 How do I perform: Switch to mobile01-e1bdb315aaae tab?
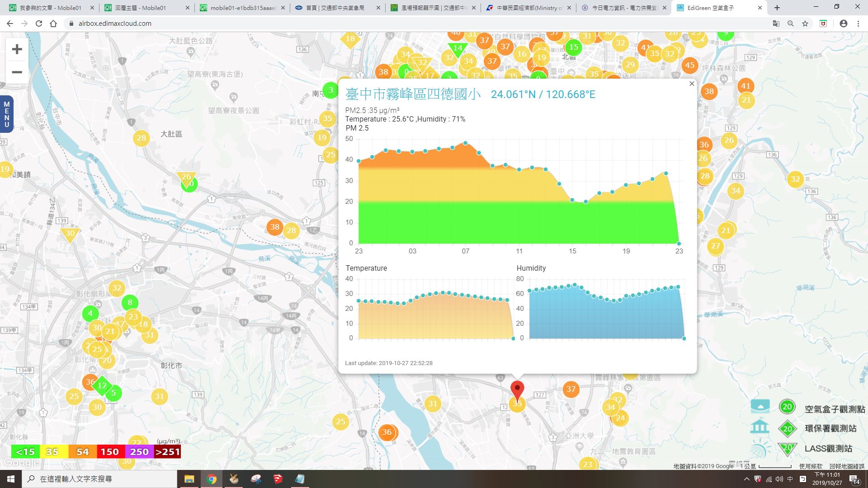[241, 8]
